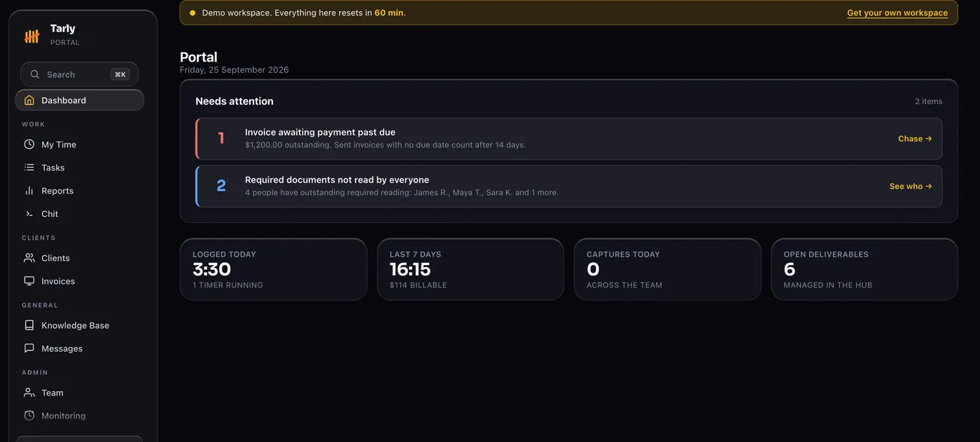Image resolution: width=980 pixels, height=442 pixels.
Task: Open Messages in the sidebar
Action: 80,348
